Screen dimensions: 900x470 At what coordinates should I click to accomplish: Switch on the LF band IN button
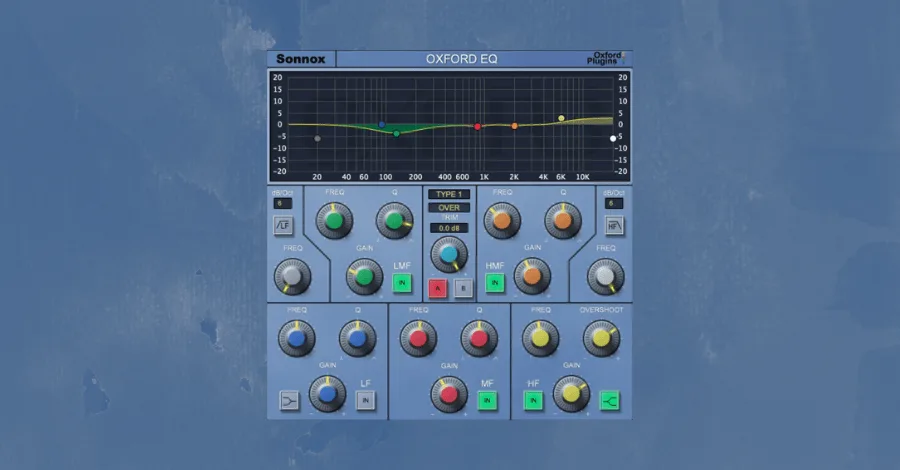(x=366, y=400)
